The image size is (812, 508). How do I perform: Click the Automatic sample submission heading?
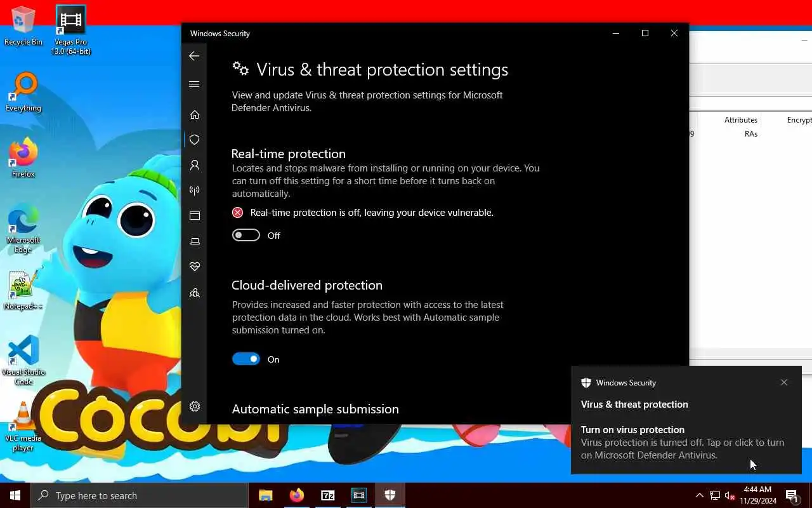[x=315, y=409]
